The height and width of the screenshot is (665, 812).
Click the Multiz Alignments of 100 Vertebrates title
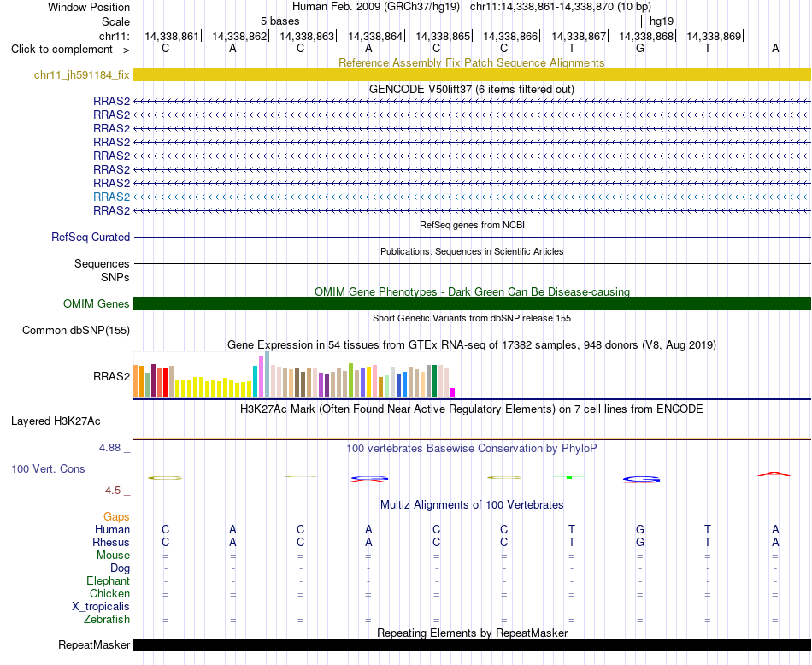(x=472, y=504)
